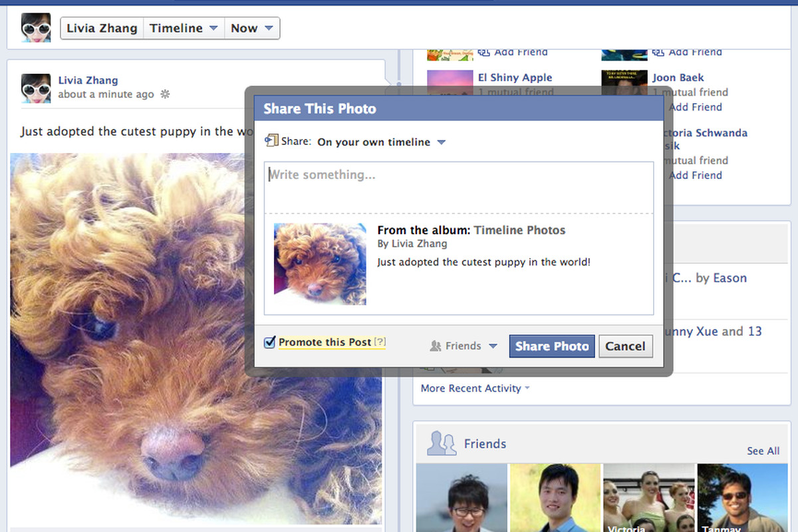Click the 'Write something...' text box
The image size is (798, 532).
[459, 188]
